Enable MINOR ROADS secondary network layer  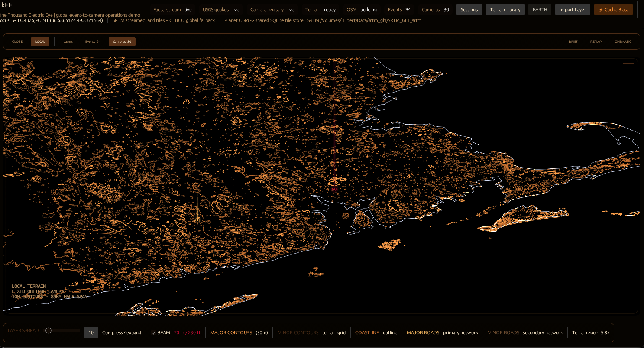525,333
